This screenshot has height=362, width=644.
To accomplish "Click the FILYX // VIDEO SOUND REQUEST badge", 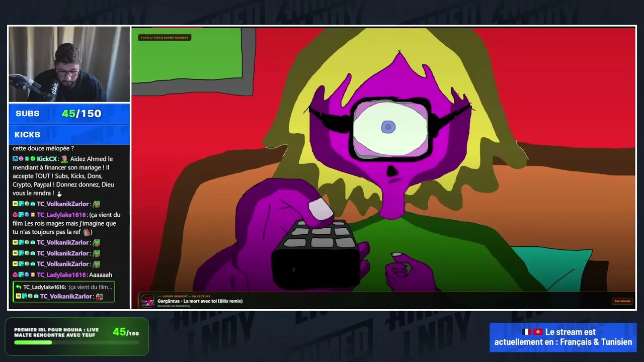I will 165,38.
